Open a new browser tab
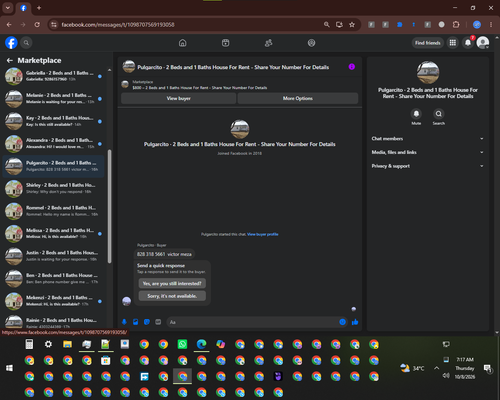This screenshot has height=400, width=500. click(x=39, y=8)
